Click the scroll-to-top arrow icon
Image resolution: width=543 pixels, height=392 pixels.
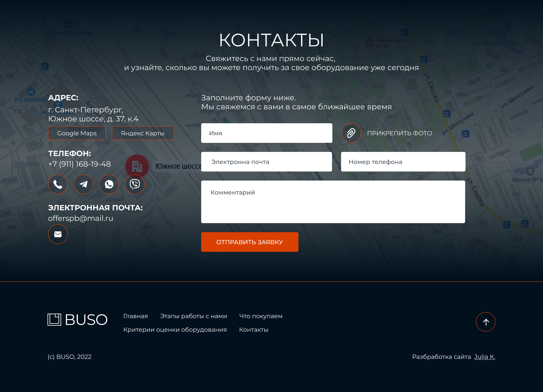[x=485, y=322]
